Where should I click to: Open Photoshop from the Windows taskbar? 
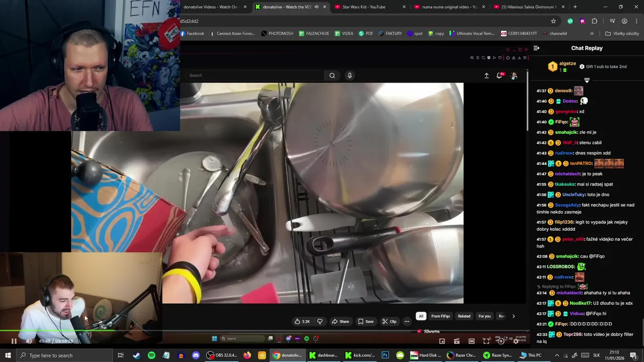[x=385, y=355]
